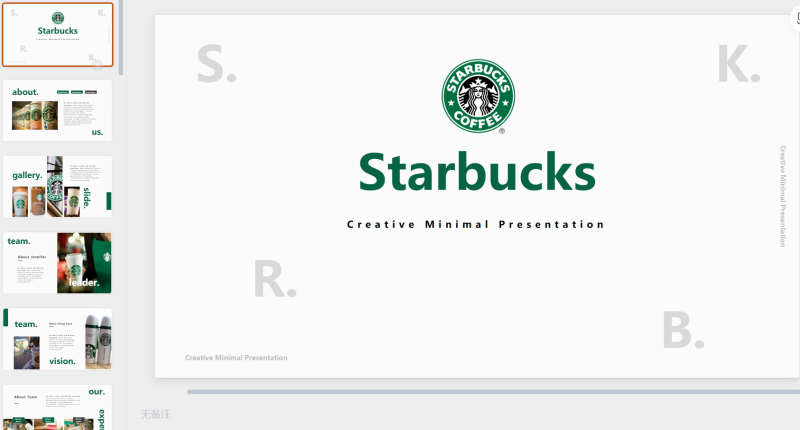
Task: Click the horizontal scrollbar below the slide
Action: click(493, 392)
